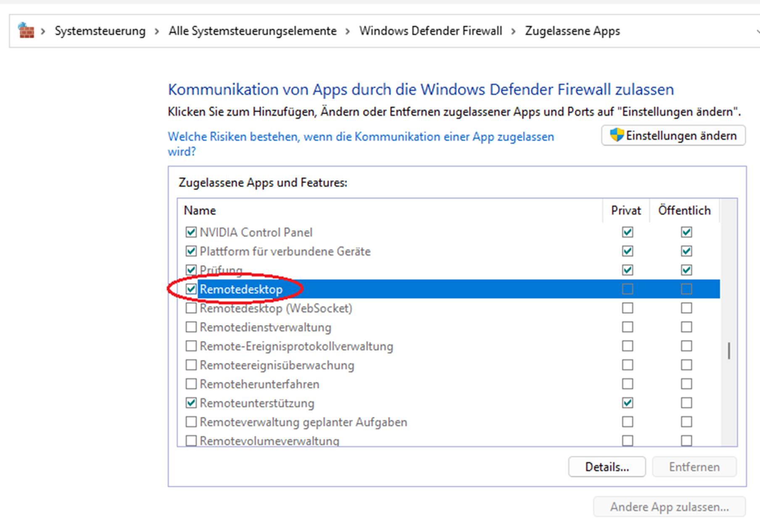760x532 pixels.
Task: Uncheck Remoteunterstützung name checkbox
Action: (x=191, y=403)
